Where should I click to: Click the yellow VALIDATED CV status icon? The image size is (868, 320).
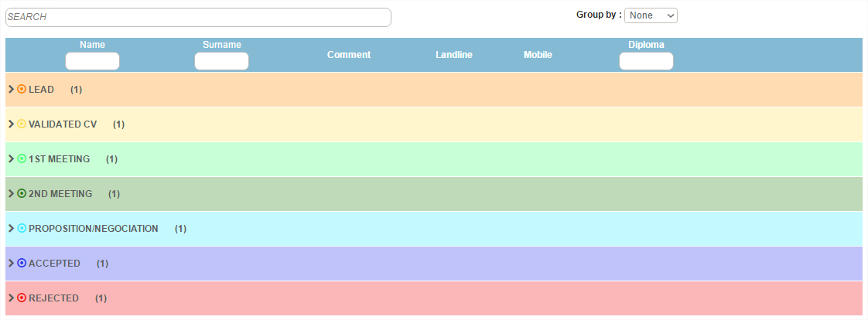(22, 124)
